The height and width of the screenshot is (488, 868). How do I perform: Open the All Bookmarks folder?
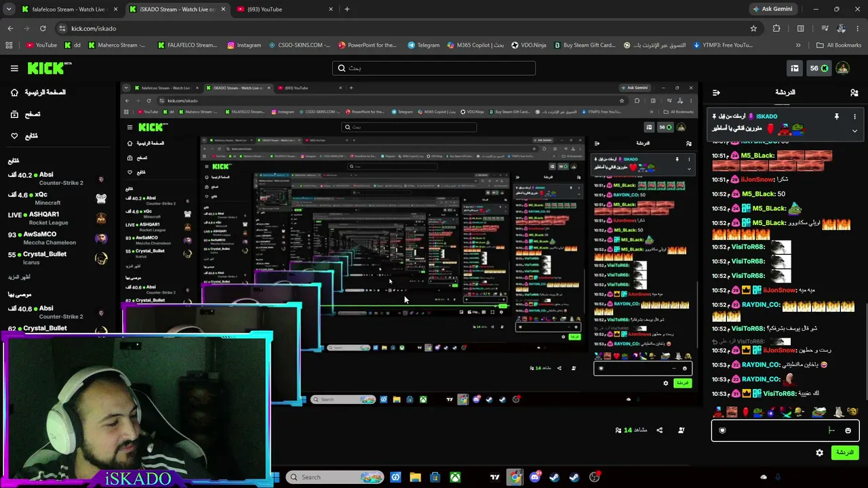point(839,45)
